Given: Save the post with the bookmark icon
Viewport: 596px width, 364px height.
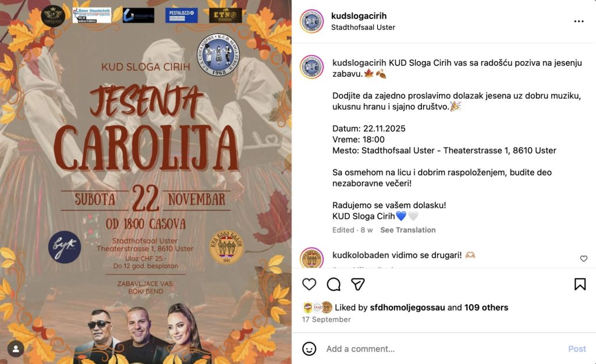Looking at the screenshot, I should 580,284.
